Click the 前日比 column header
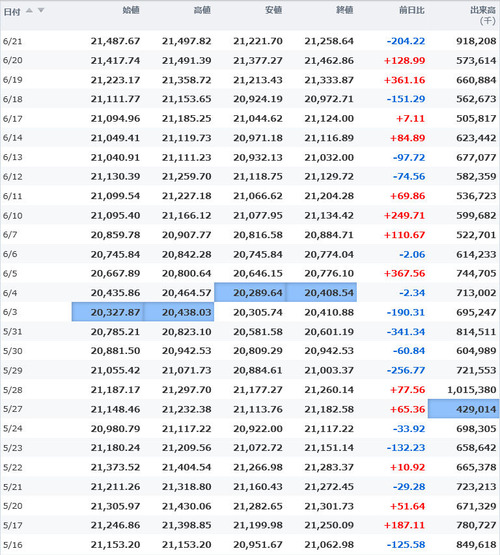This screenshot has width=500, height=555. tap(412, 10)
